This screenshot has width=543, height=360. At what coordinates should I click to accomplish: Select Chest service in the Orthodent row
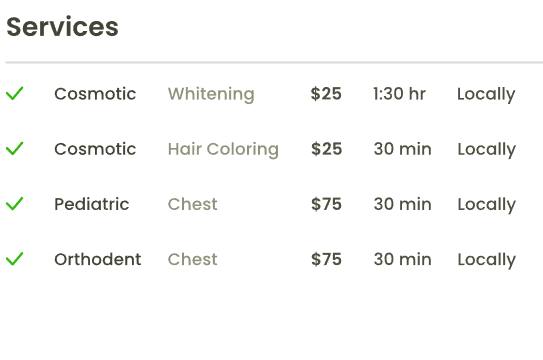click(x=193, y=259)
